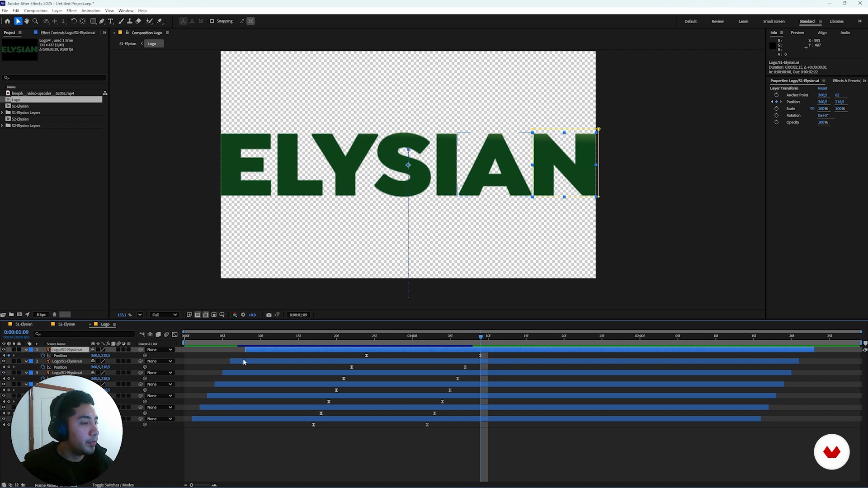This screenshot has width=868, height=488.
Task: Open the Effects & Presets panel tab
Action: point(846,81)
